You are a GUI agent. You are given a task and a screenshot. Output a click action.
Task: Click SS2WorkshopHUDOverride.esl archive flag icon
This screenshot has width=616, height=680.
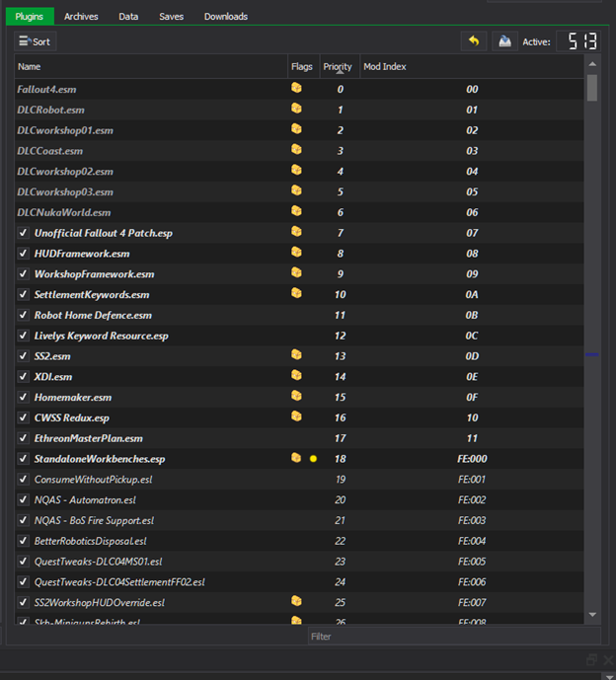point(296,601)
